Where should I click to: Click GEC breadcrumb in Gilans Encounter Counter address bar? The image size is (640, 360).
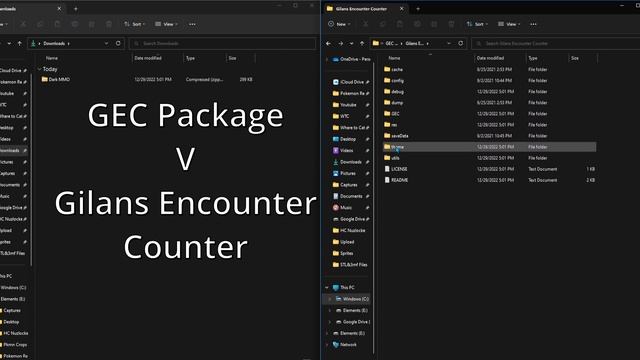click(391, 43)
